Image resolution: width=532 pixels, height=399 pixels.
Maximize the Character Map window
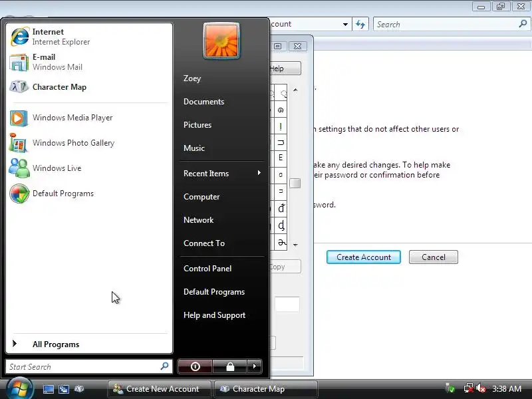tap(278, 46)
